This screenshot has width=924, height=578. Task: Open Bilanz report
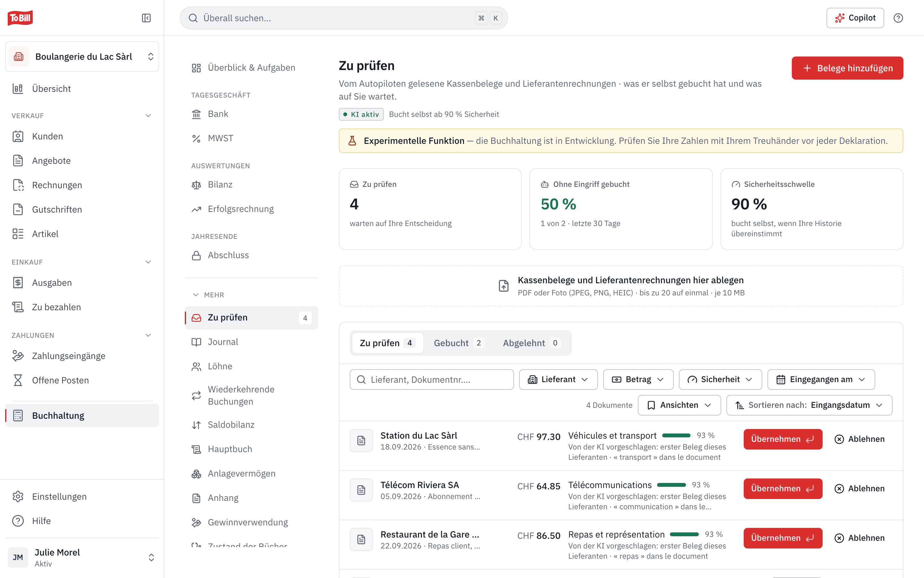click(251, 185)
